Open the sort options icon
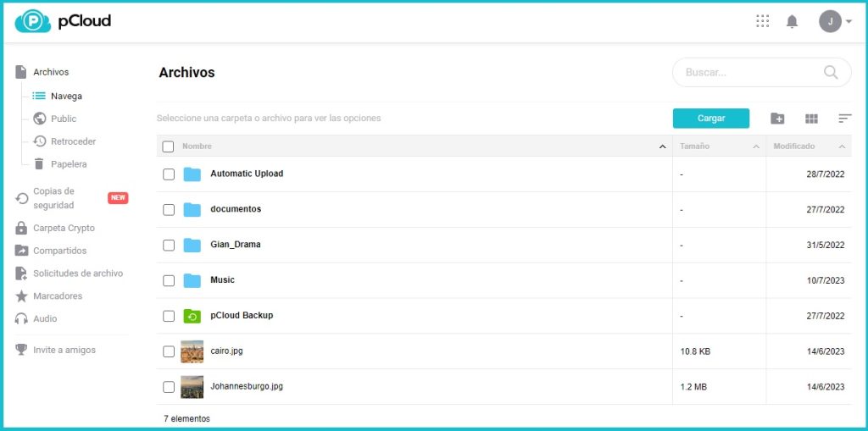Viewport: 868px width, 431px height. pos(845,119)
